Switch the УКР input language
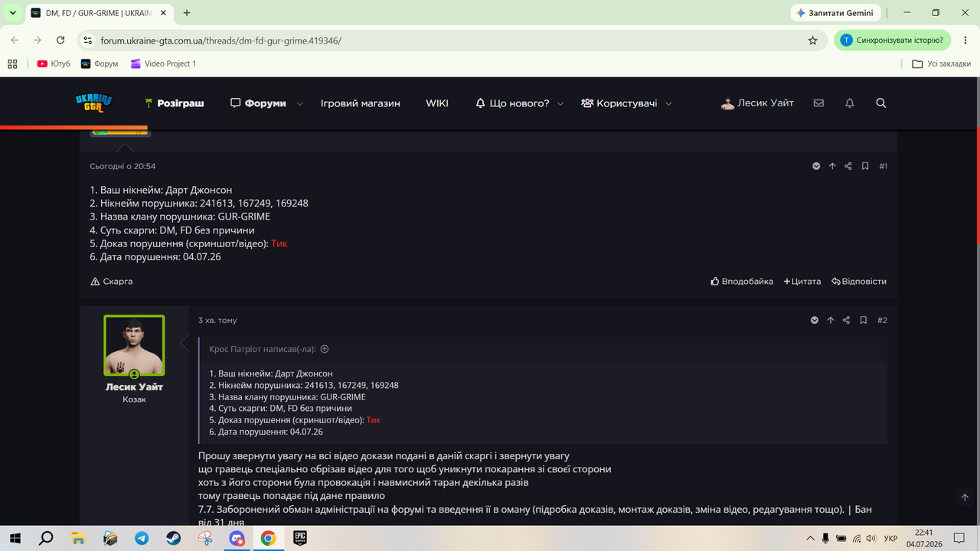The height and width of the screenshot is (551, 980). click(x=890, y=539)
